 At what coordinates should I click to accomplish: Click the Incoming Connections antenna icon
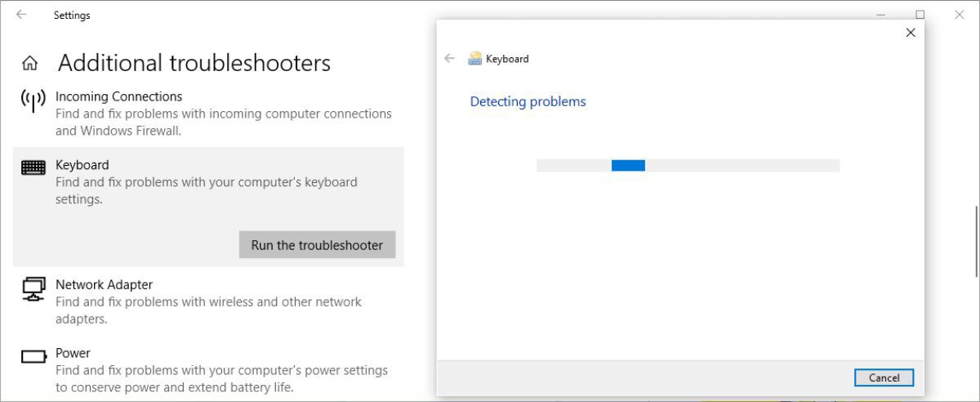pos(33,100)
